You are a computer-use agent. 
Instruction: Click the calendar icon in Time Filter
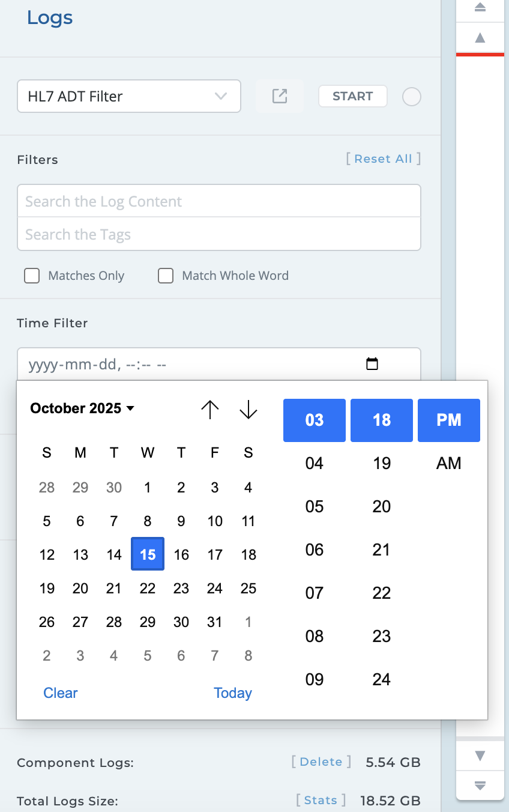coord(372,364)
